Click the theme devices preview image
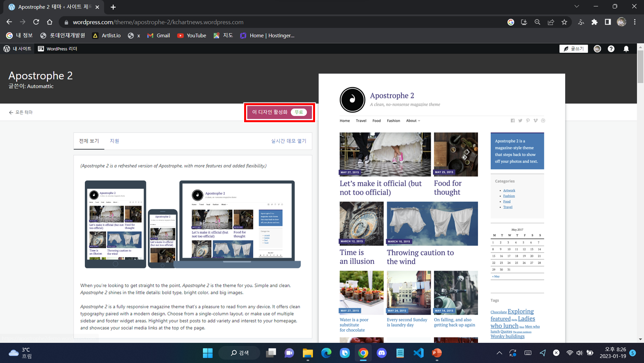This screenshot has height=363, width=644. click(x=193, y=225)
